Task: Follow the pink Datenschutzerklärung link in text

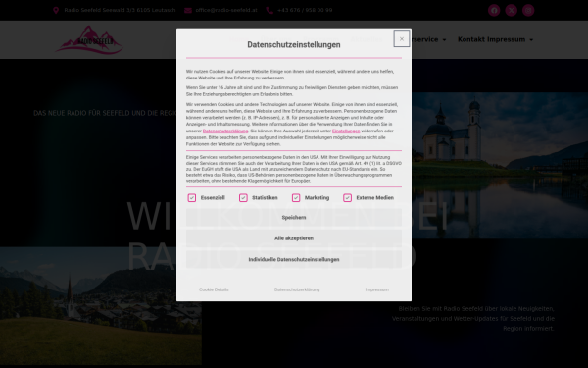Action: point(225,131)
